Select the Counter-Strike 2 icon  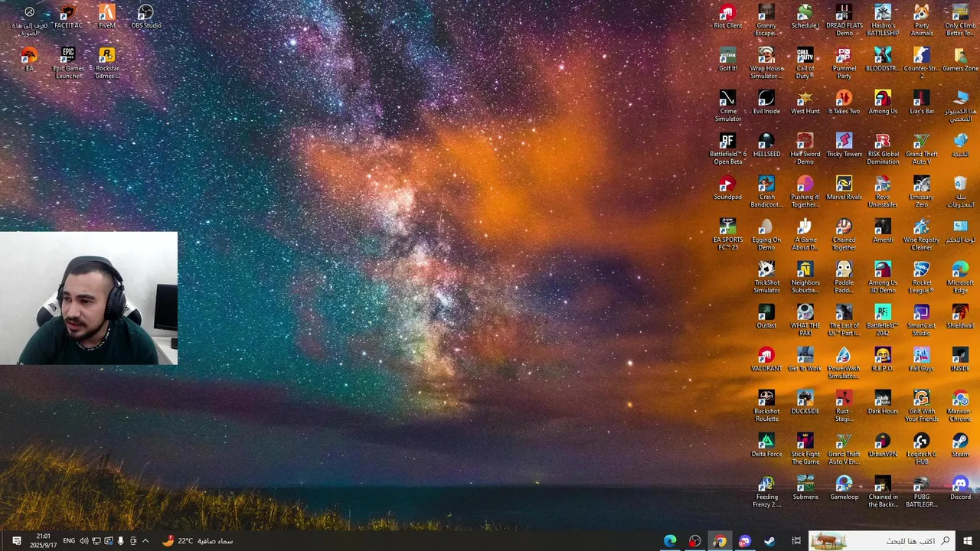(x=922, y=63)
